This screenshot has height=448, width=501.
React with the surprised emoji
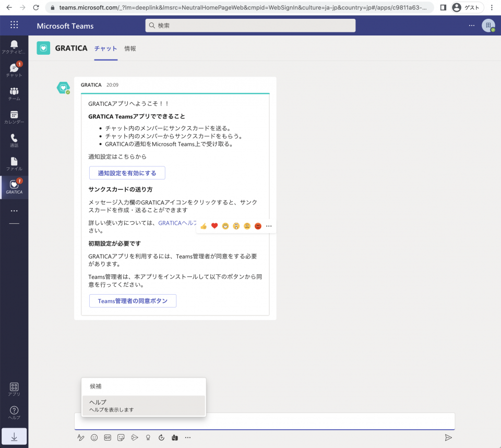236,226
